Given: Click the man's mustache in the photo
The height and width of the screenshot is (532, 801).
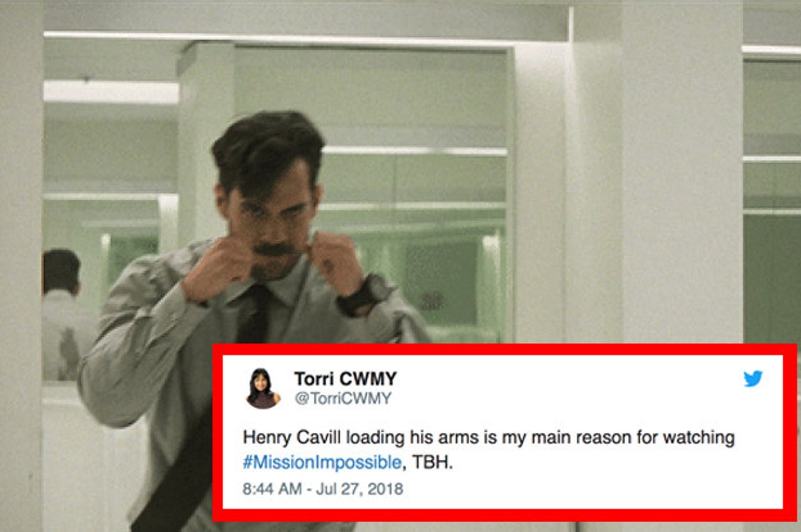Looking at the screenshot, I should [x=274, y=249].
